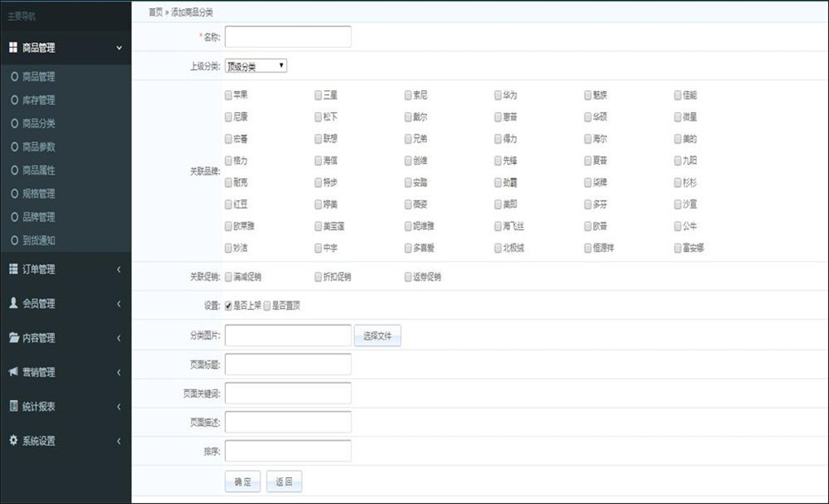Expand the 营销管理 section arrow
829x504 pixels.
click(119, 372)
